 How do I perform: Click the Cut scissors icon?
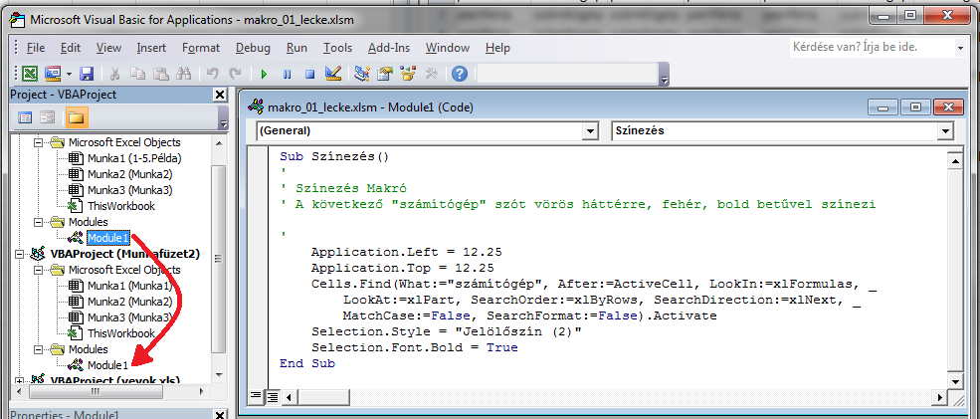tap(115, 74)
